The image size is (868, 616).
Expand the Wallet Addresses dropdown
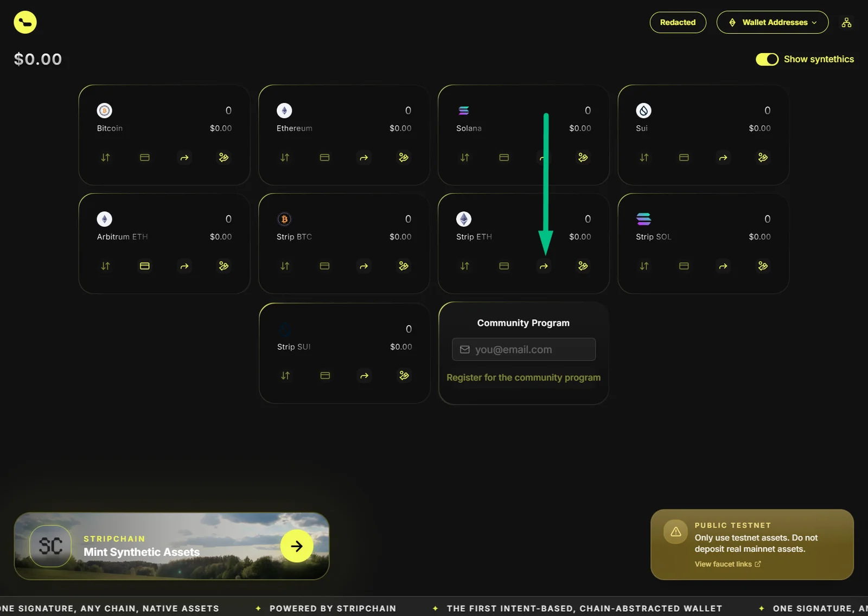pyautogui.click(x=773, y=22)
